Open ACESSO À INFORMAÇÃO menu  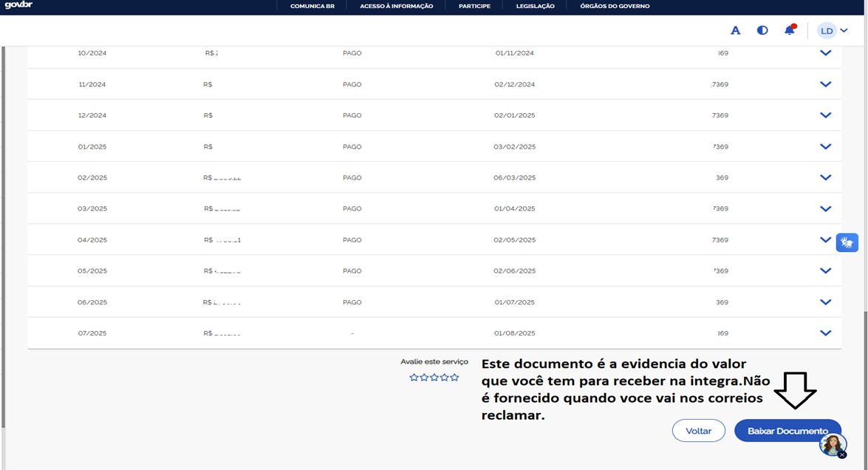coord(397,6)
